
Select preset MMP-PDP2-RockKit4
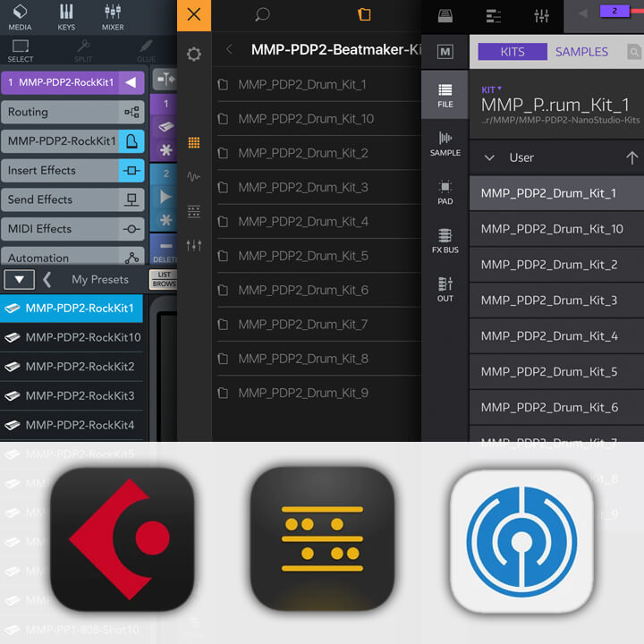coord(73,425)
